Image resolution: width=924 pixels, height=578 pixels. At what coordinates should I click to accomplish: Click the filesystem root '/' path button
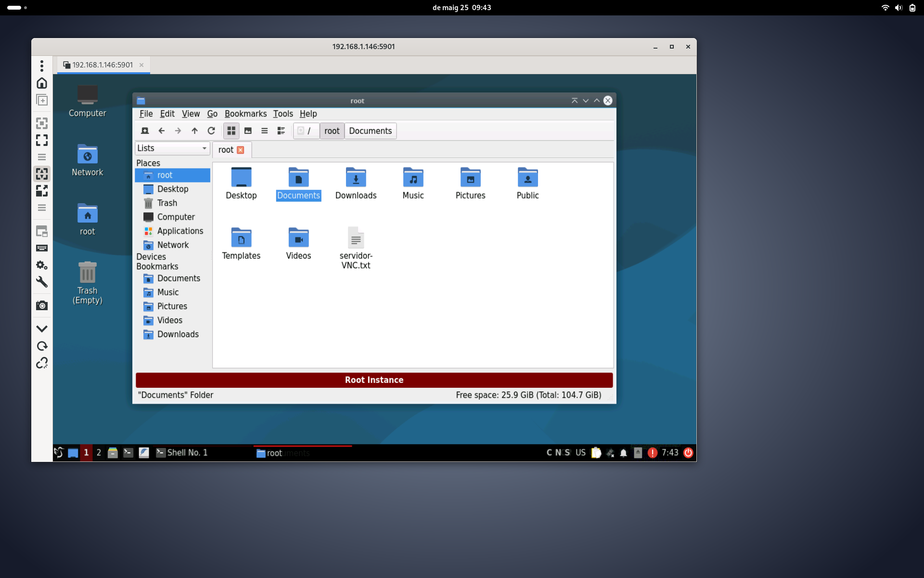(x=307, y=131)
